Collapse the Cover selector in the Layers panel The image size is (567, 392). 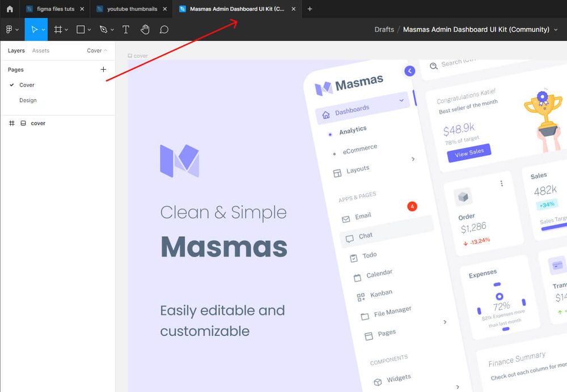(104, 50)
